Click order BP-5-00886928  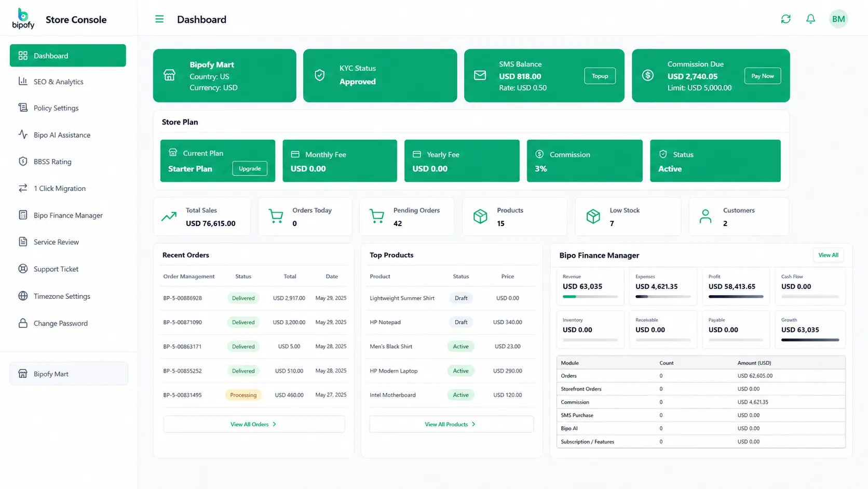[183, 298]
